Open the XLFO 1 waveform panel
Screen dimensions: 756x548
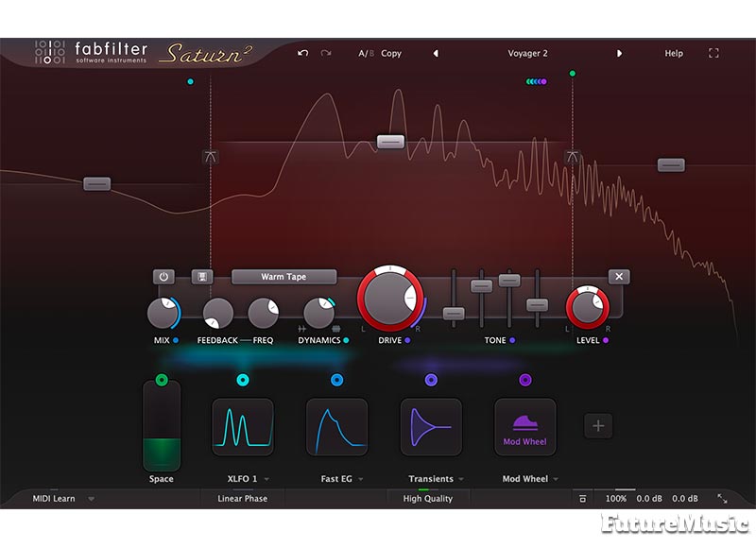(x=243, y=426)
